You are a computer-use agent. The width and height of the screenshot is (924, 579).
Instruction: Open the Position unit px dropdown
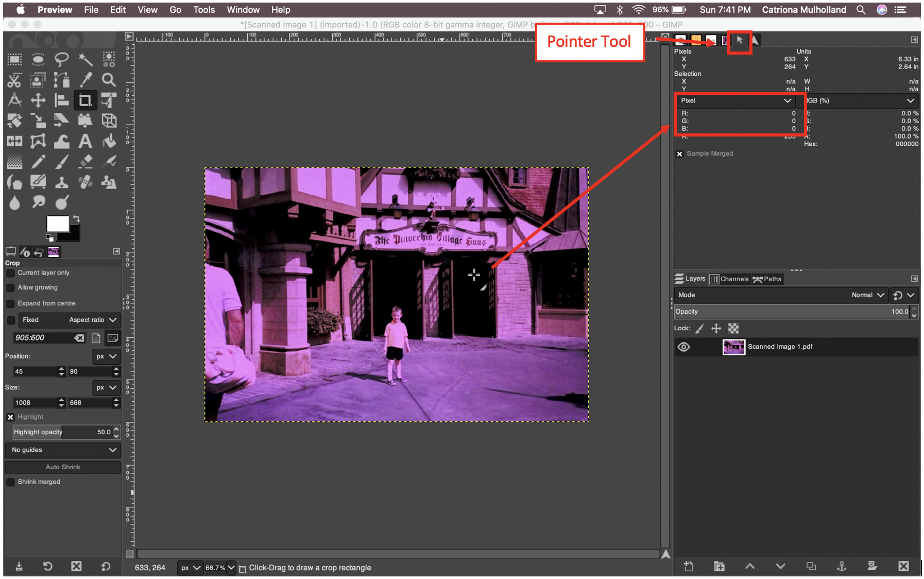tap(107, 356)
